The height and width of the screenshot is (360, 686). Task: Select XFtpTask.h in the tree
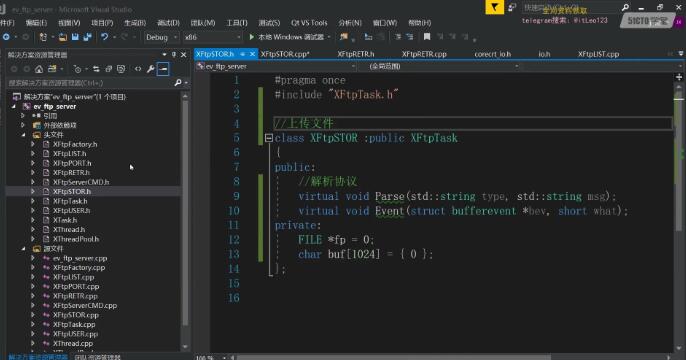70,201
